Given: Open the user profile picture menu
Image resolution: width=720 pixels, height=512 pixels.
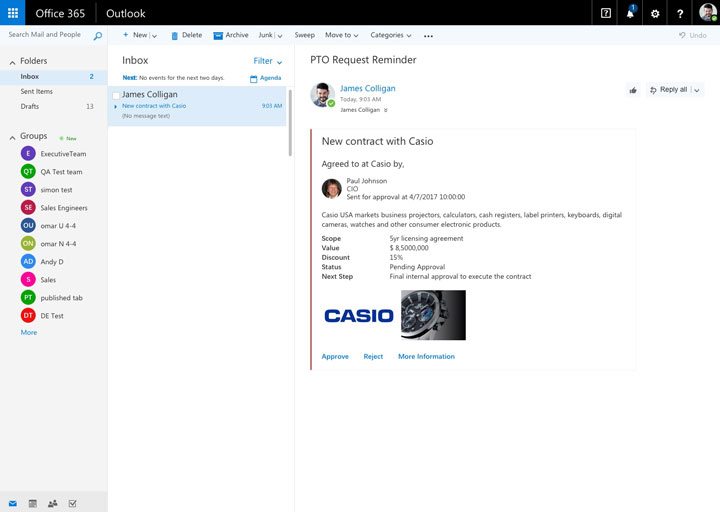Looking at the screenshot, I should coord(707,12).
